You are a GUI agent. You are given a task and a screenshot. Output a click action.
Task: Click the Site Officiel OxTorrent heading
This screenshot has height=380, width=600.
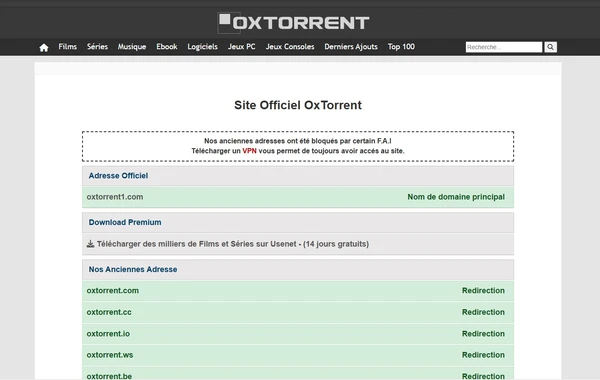(x=298, y=105)
